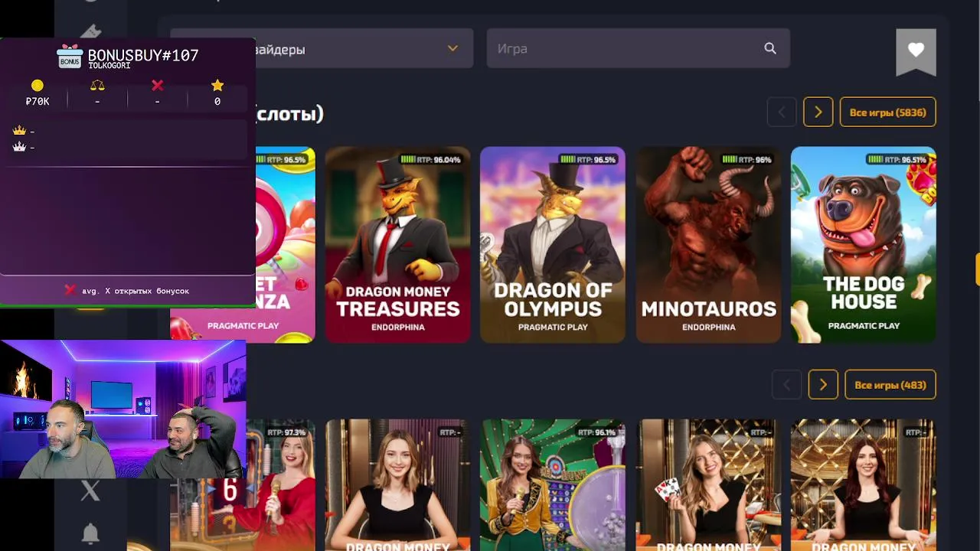
Task: Expand the providers dropdown
Action: click(x=322, y=48)
